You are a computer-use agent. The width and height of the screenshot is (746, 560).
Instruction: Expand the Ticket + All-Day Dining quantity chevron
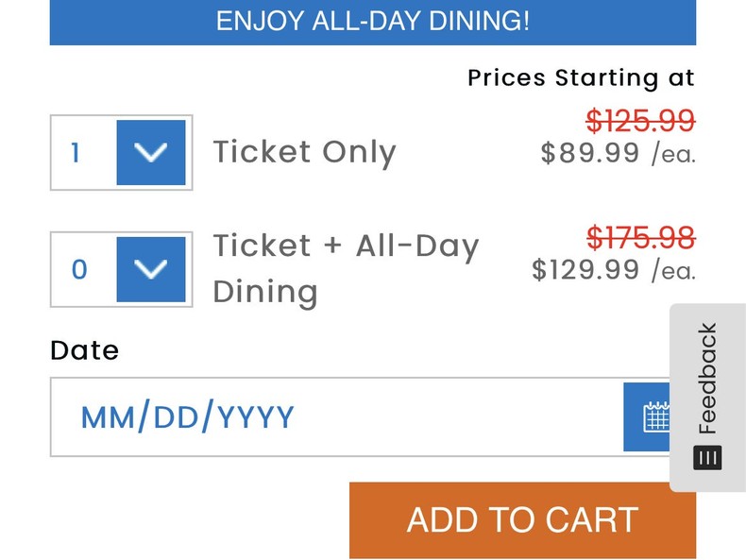pos(151,269)
